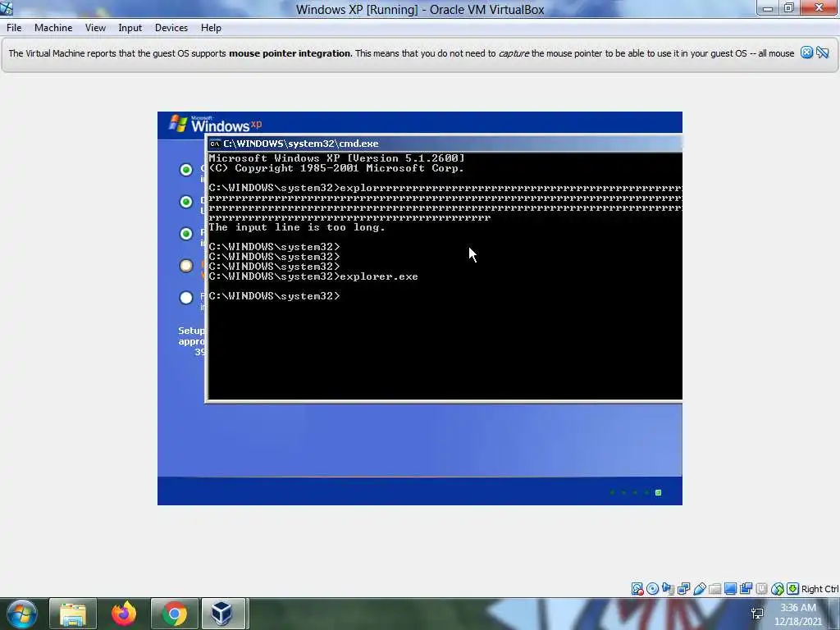Open Google Chrome from the taskbar
This screenshot has height=630, width=840.
(x=174, y=614)
